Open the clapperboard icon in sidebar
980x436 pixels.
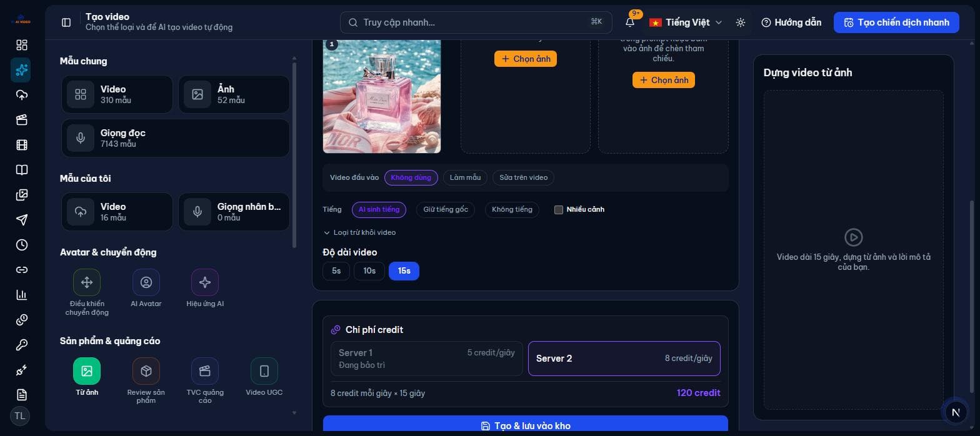(x=22, y=120)
